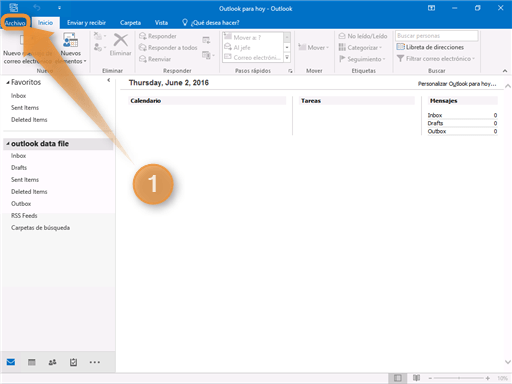The height and width of the screenshot is (384, 512).
Task: Open Pasos rápidos dialog launcher
Action: point(290,71)
